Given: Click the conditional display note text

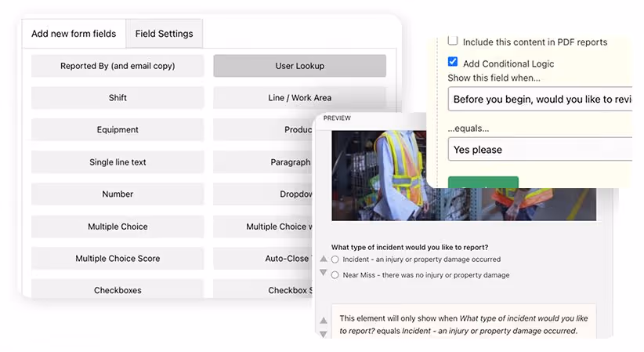Looking at the screenshot, I should click(x=463, y=325).
